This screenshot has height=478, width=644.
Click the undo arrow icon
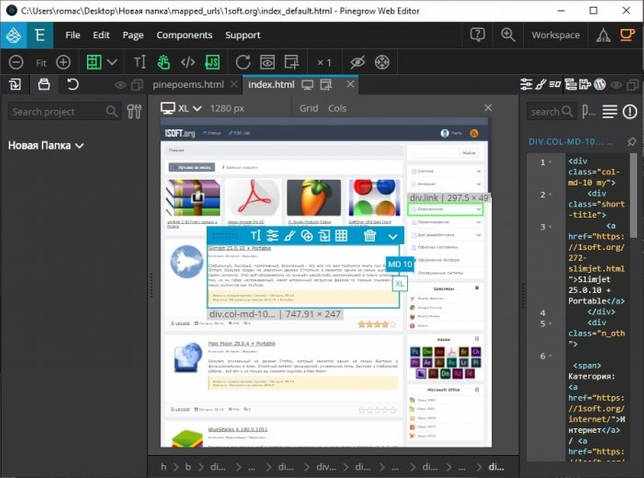[x=72, y=85]
